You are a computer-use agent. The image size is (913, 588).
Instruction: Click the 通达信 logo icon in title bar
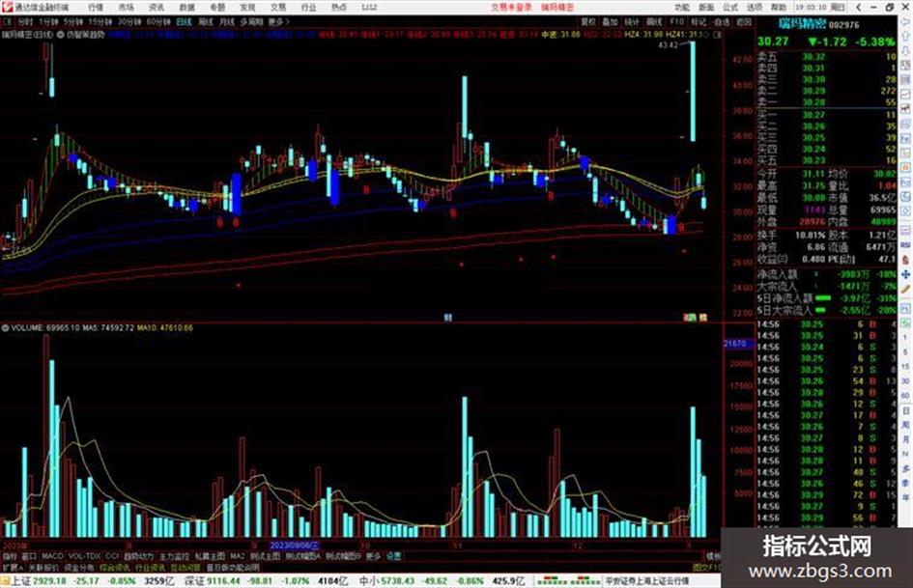tap(7, 7)
